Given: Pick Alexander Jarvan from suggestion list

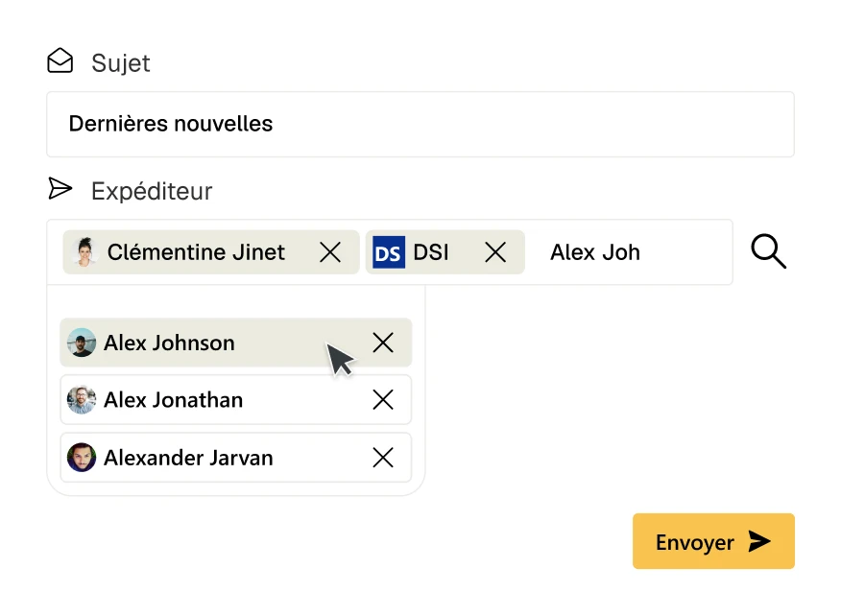Looking at the screenshot, I should 188,458.
